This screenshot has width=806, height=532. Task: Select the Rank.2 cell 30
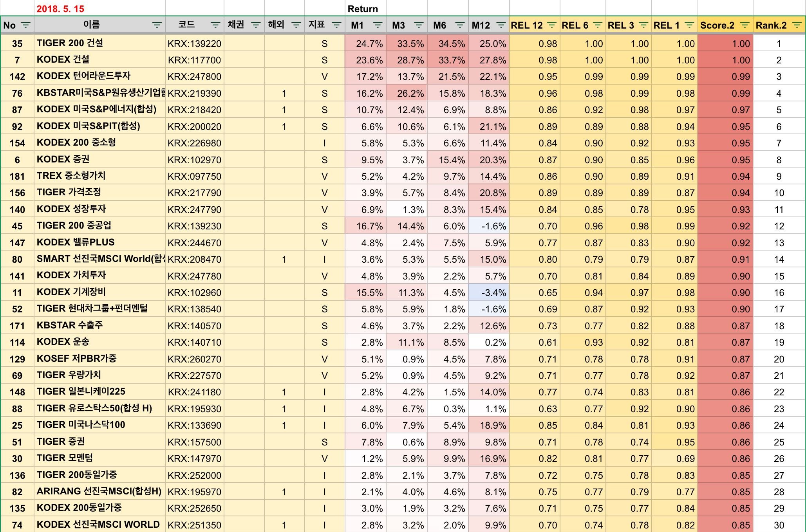pos(779,525)
